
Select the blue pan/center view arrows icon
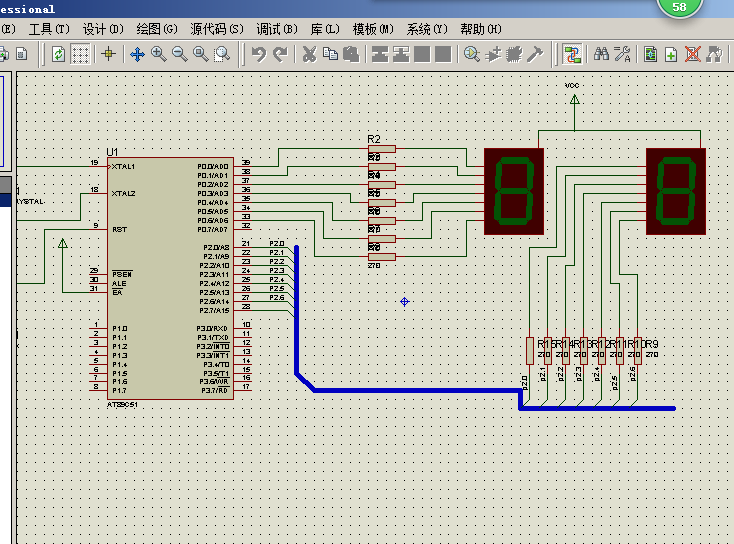(137, 54)
